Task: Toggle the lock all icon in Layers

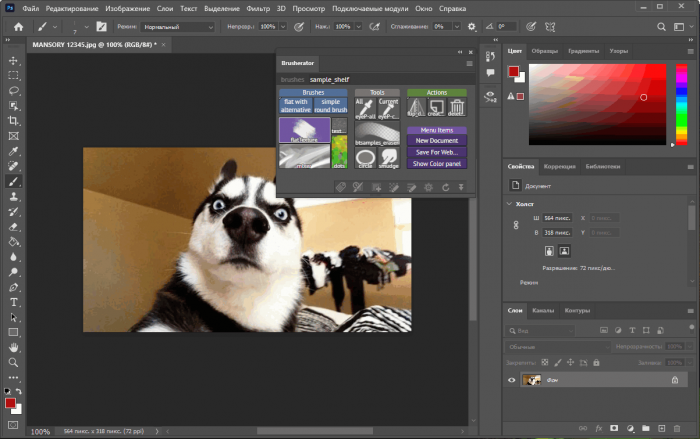Action: click(595, 363)
